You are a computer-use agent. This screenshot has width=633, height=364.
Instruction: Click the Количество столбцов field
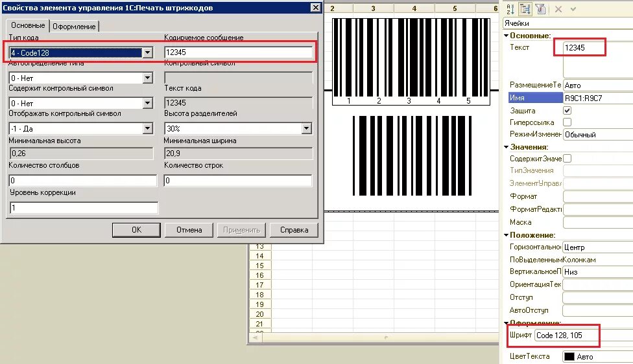[x=83, y=180]
